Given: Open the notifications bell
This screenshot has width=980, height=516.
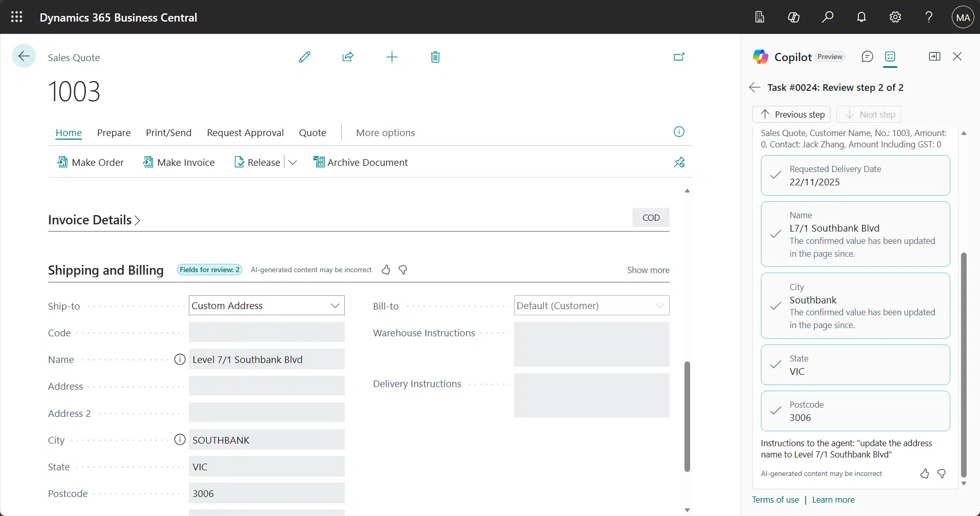Looking at the screenshot, I should 861,17.
